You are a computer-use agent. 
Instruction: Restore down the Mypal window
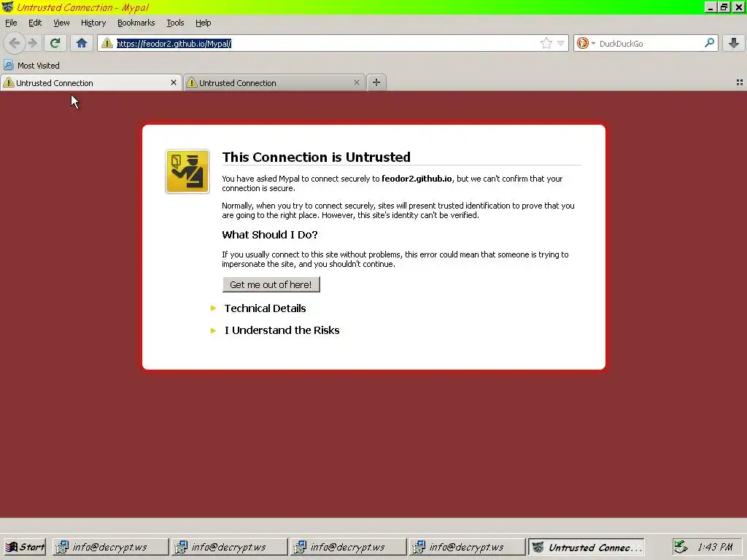724,7
